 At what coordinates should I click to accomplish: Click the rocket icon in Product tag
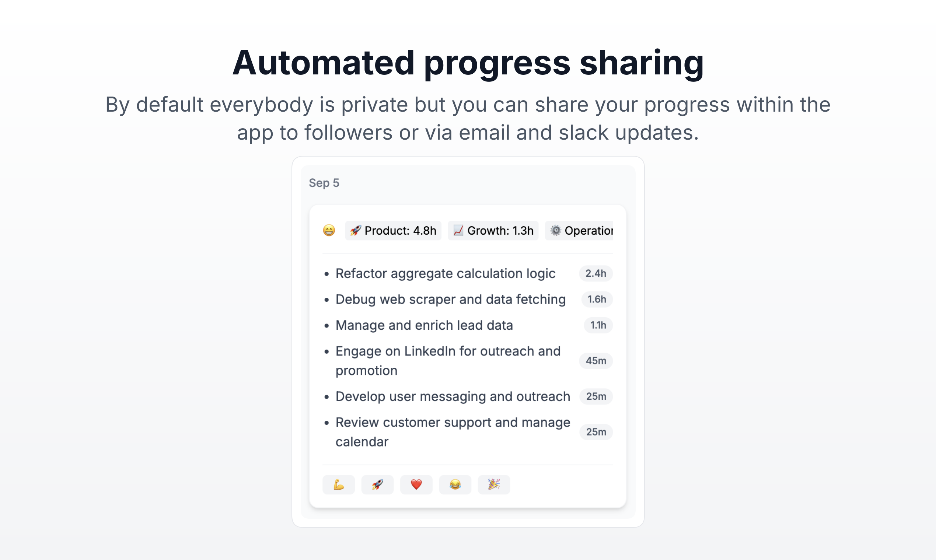pyautogui.click(x=355, y=231)
